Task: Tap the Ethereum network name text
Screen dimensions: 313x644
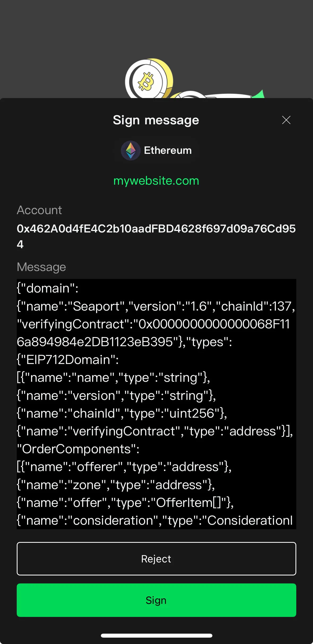Action: [168, 150]
